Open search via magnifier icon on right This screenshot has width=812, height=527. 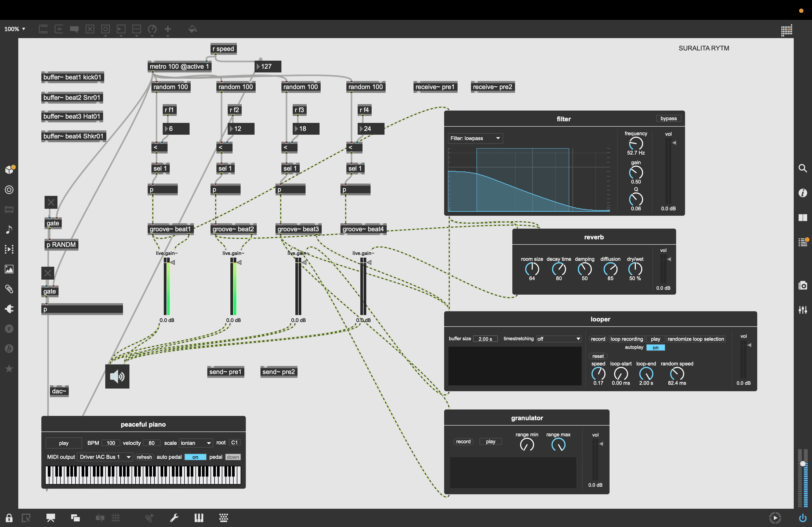802,168
